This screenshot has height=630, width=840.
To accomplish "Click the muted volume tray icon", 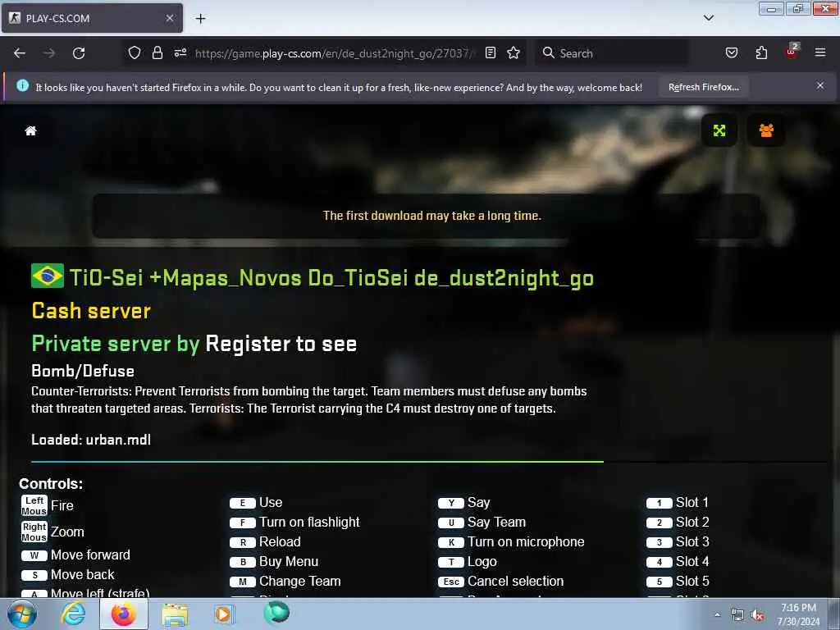I will 757,615.
